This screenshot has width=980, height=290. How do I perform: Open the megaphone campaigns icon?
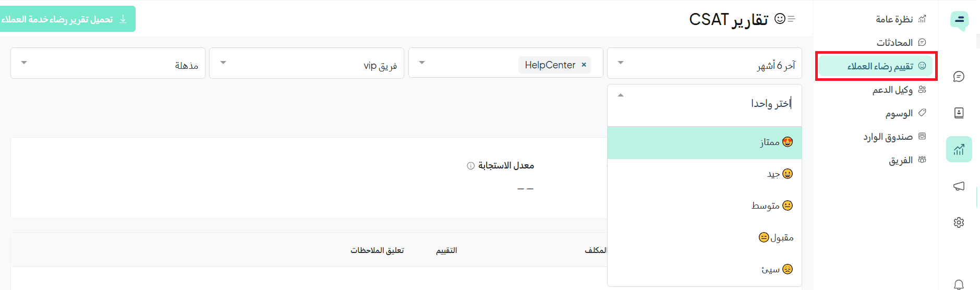tap(959, 186)
